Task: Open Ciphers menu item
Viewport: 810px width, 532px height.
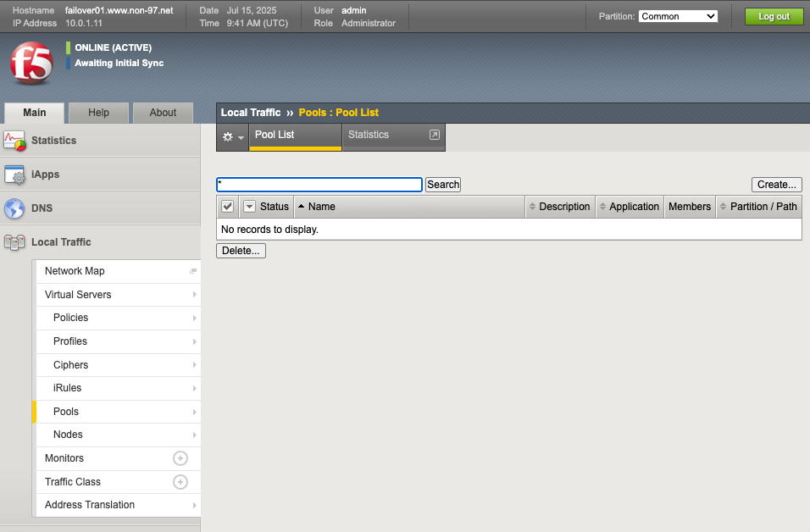Action: 119,364
